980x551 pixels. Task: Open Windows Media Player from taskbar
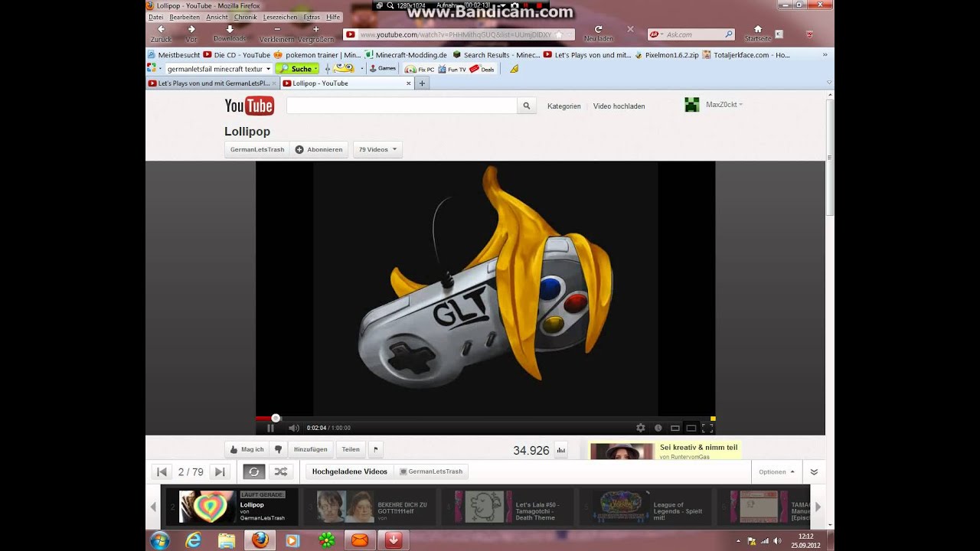point(292,540)
